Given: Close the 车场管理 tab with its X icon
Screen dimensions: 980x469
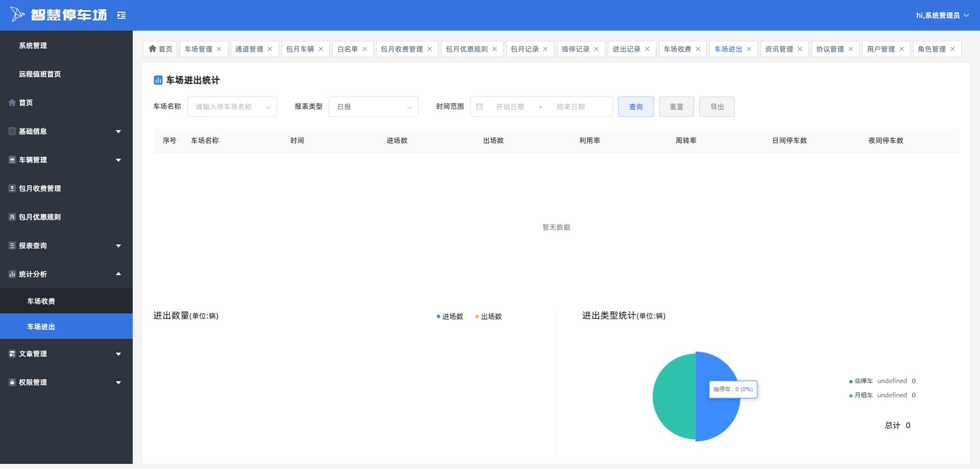Looking at the screenshot, I should point(219,49).
